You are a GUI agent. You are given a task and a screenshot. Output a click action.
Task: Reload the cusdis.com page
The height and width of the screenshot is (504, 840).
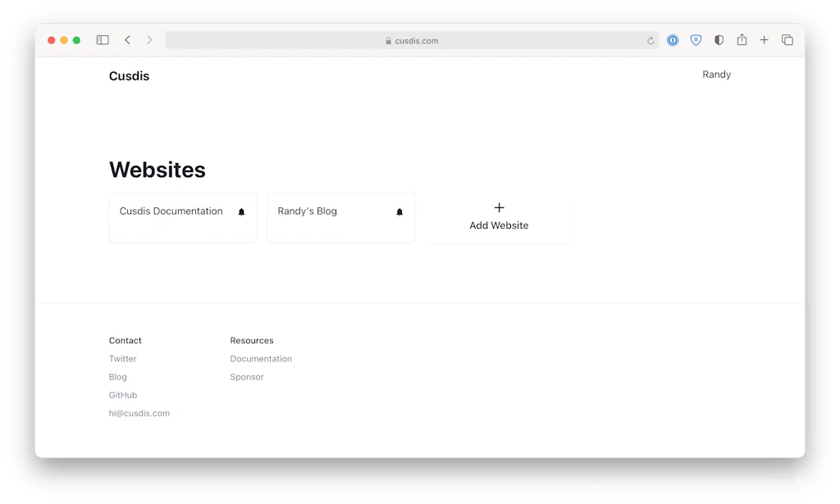(x=651, y=39)
